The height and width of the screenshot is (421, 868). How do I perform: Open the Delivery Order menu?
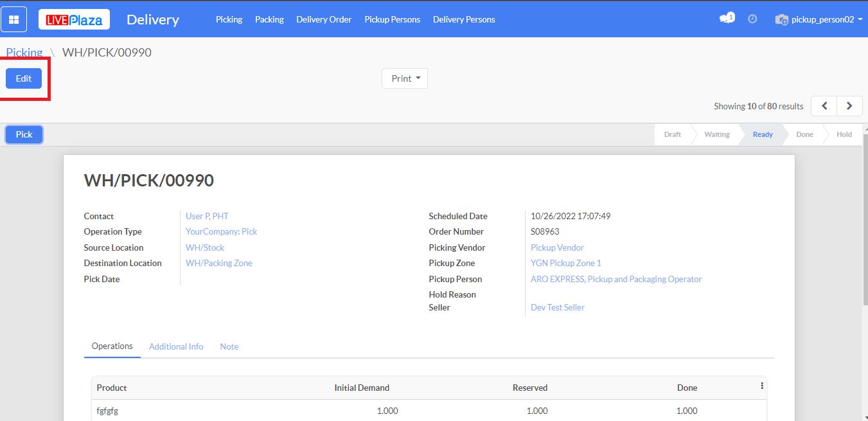pos(324,19)
